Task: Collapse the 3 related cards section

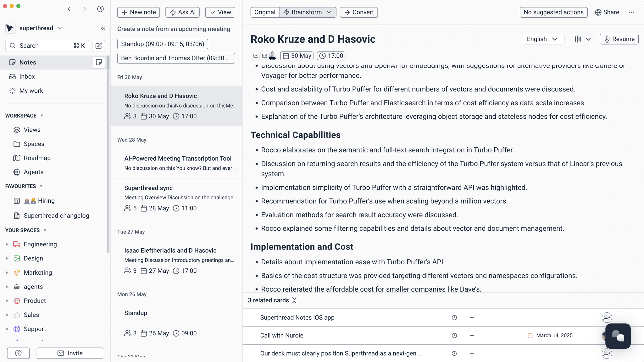Action: pos(295,300)
